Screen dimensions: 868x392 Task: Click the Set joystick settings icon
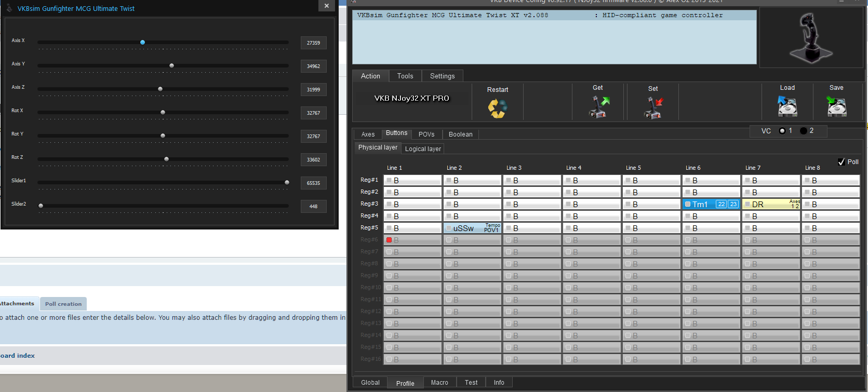point(653,107)
